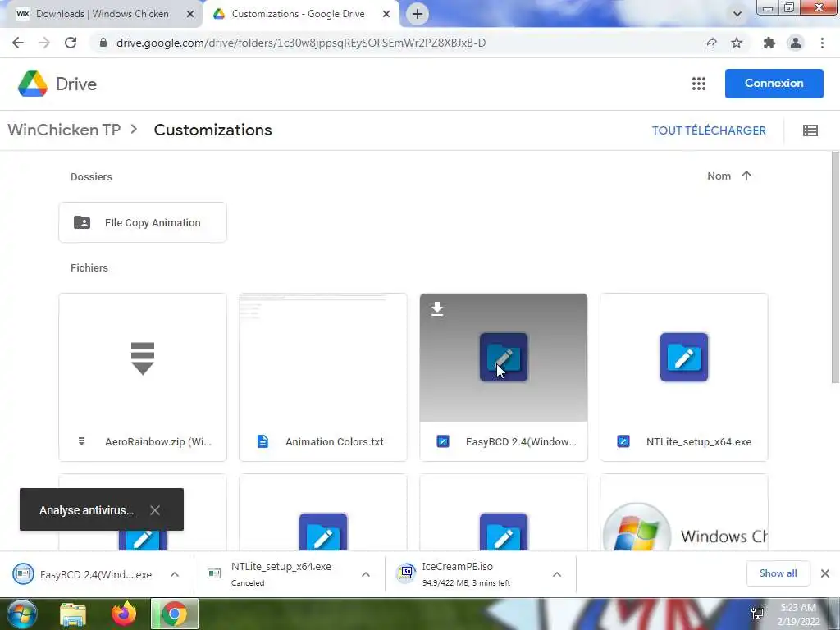840x630 pixels.
Task: Click the Connexion sign-in button
Action: point(774,84)
